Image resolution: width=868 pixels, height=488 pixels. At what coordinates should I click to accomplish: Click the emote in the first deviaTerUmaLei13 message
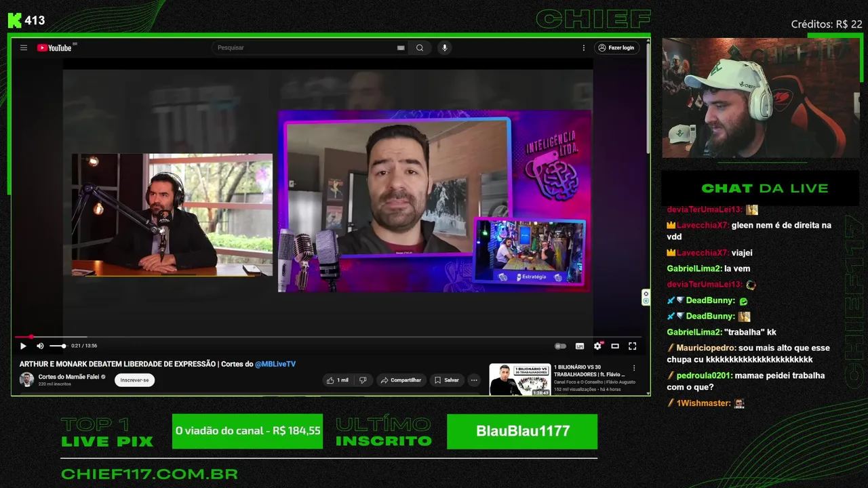(751, 209)
